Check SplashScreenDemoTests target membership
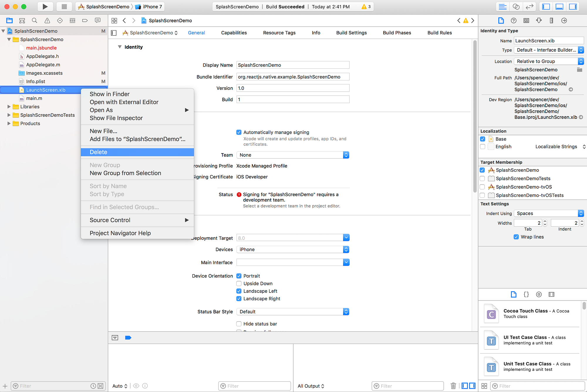The image size is (587, 392). pos(482,178)
